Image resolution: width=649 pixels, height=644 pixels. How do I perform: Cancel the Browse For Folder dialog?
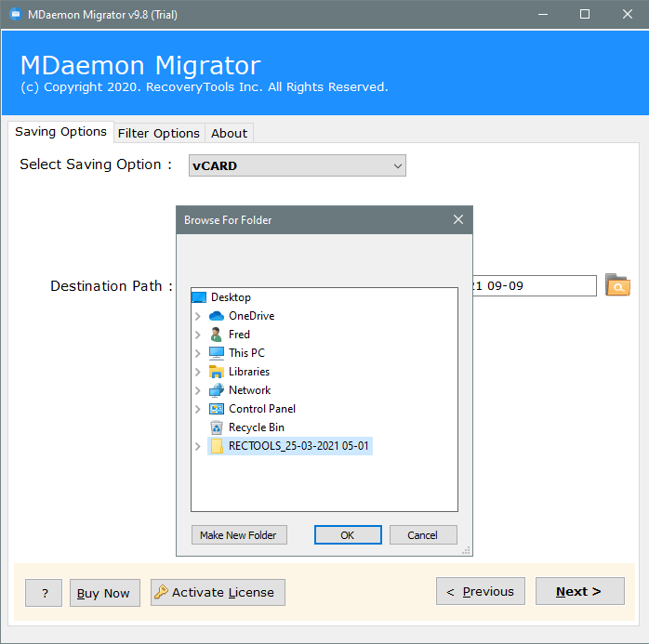[423, 534]
